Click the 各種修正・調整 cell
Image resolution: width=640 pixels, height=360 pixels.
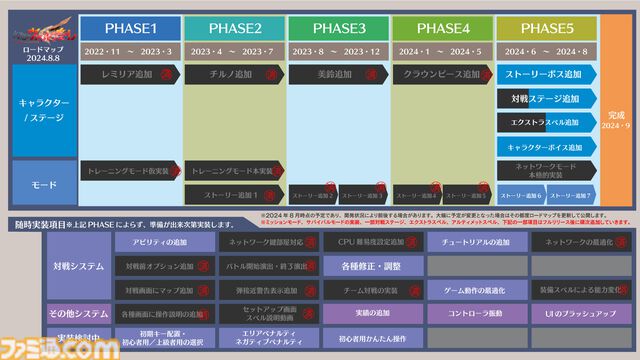click(373, 266)
